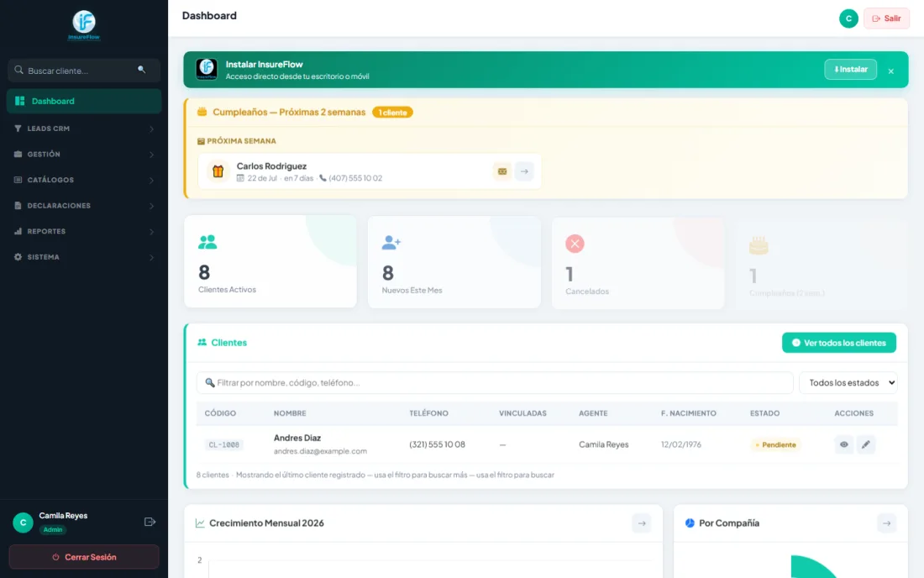Click the Camila Reyes agent cell

pos(603,445)
